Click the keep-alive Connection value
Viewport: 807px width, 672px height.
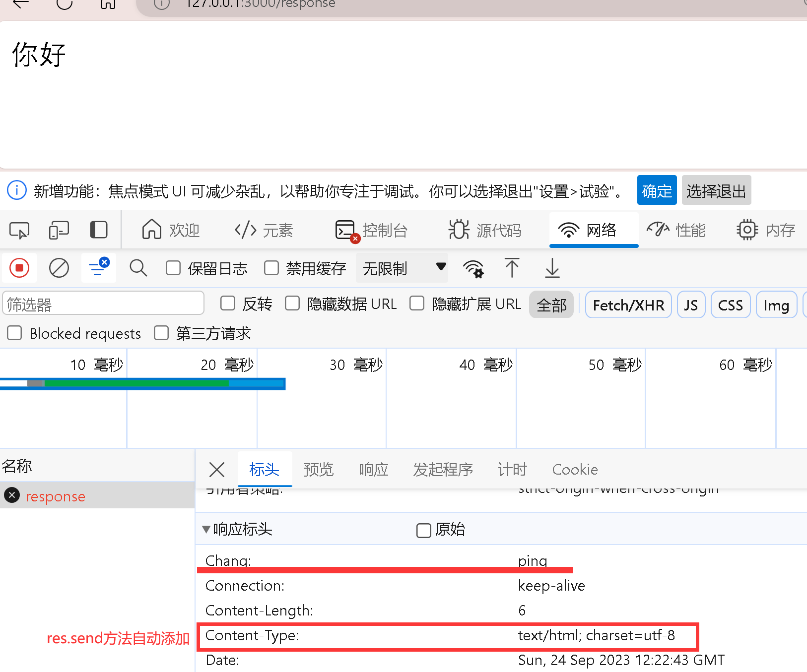(551, 586)
